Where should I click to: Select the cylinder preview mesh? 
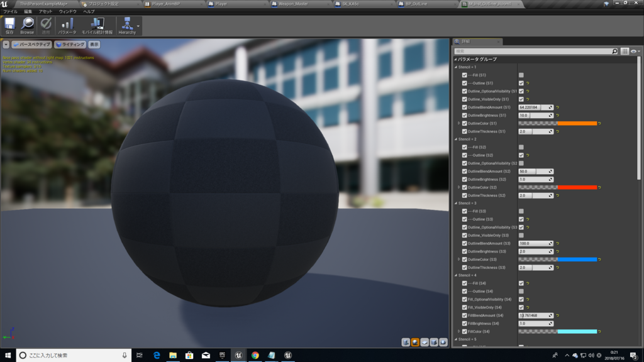(x=405, y=342)
